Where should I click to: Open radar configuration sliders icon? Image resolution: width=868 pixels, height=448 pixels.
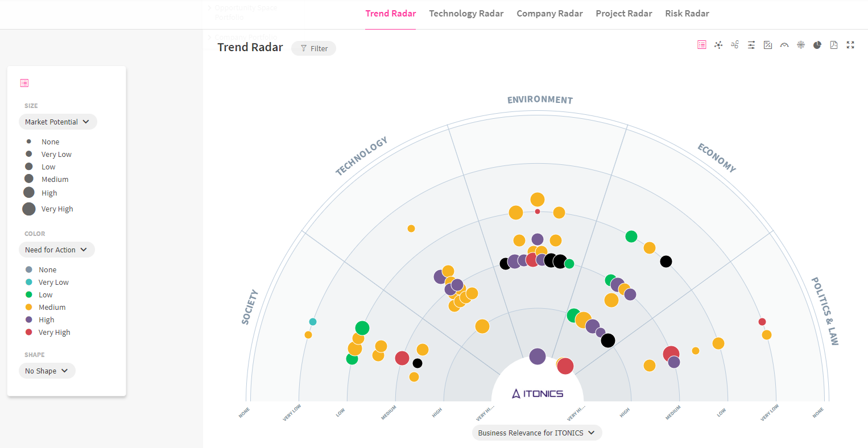(751, 44)
